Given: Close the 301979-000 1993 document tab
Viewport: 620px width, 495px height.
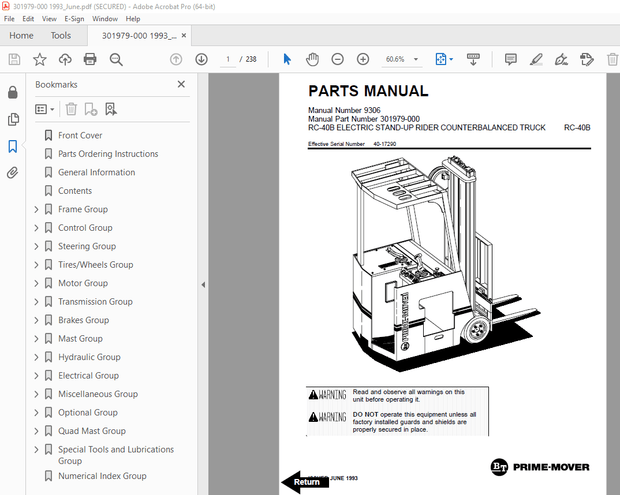Looking at the screenshot, I should pos(184,36).
